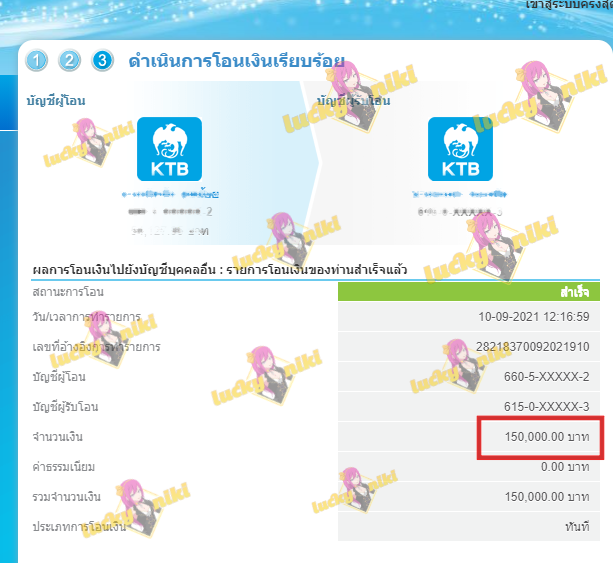Click the 0.00 บาท fee value
The image size is (613, 563).
click(565, 467)
